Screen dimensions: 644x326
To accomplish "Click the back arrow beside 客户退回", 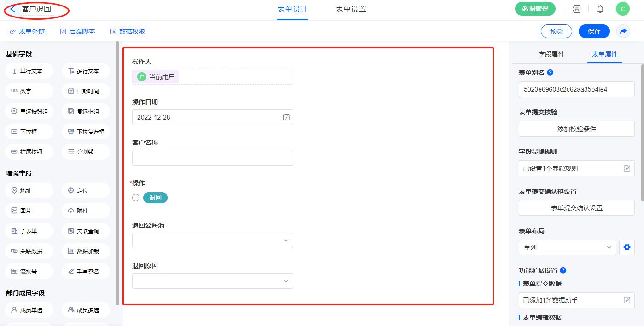I will (13, 9).
